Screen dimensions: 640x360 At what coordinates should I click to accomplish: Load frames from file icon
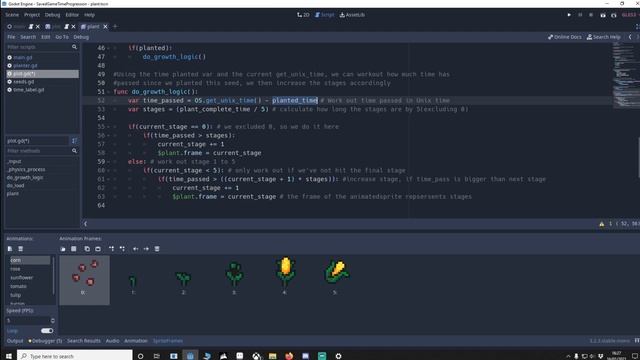(x=63, y=249)
